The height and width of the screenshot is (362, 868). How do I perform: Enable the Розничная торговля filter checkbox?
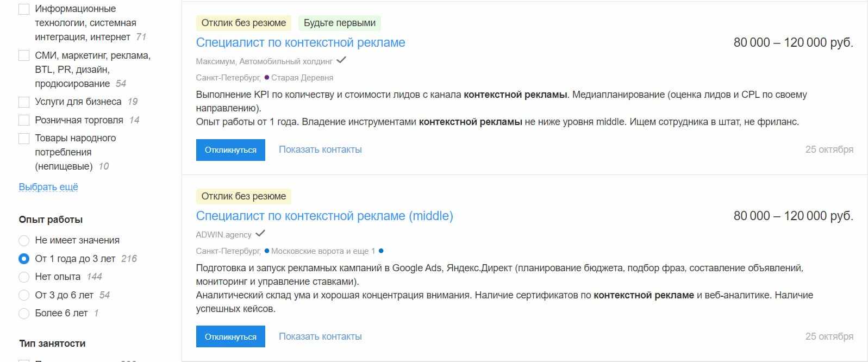click(x=24, y=120)
